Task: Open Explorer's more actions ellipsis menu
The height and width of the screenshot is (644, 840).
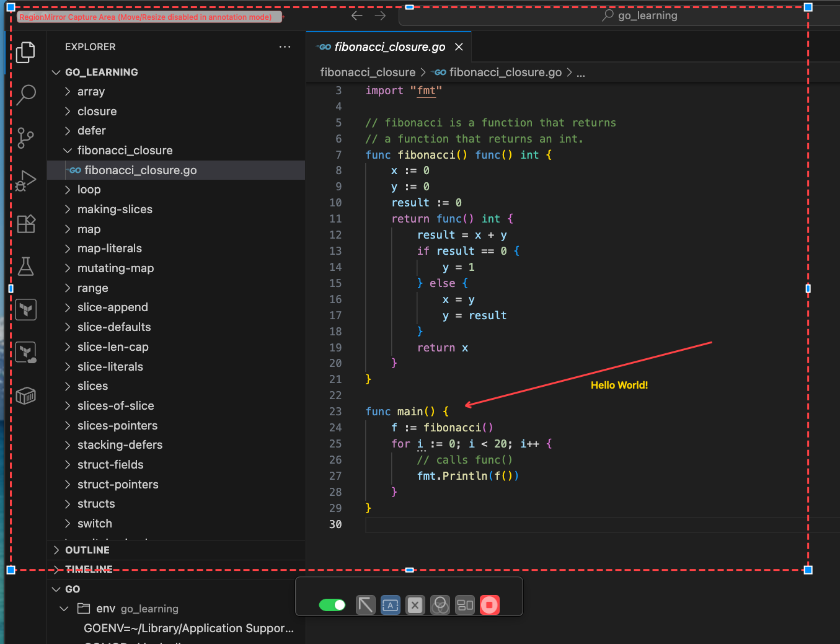Action: tap(285, 47)
